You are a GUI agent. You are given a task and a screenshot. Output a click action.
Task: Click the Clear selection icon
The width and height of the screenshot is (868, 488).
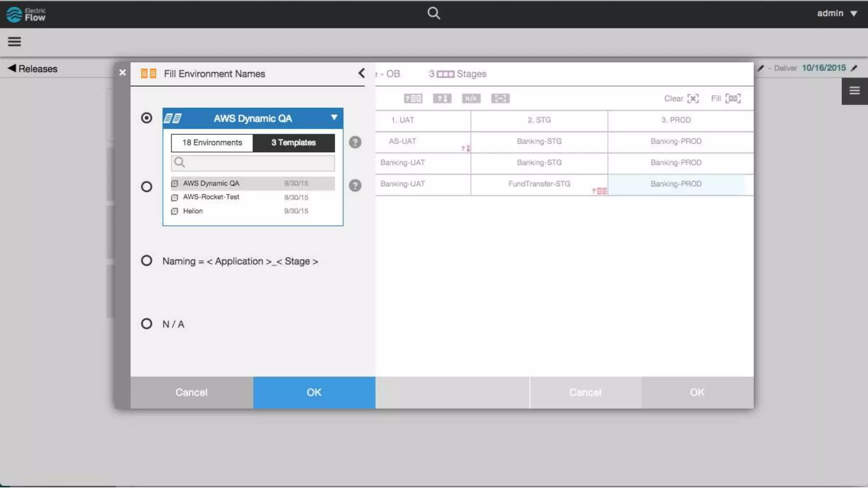click(693, 99)
